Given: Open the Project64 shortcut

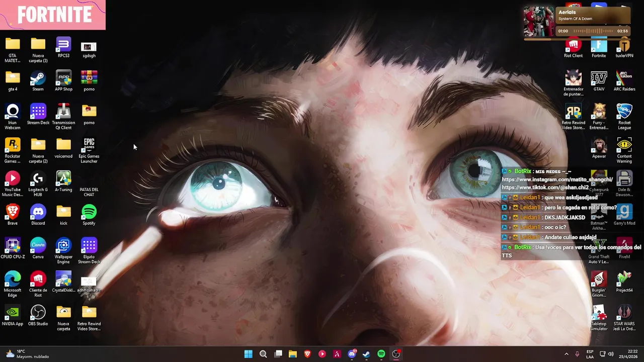Looking at the screenshot, I should (624, 283).
